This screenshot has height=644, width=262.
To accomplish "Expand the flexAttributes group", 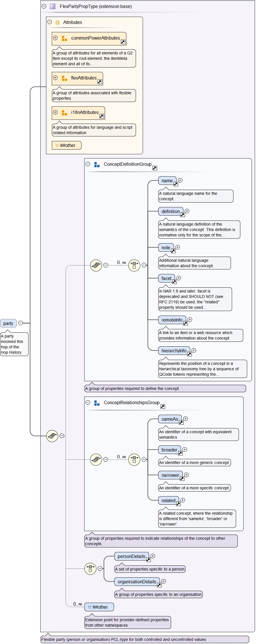I will pyautogui.click(x=55, y=78).
